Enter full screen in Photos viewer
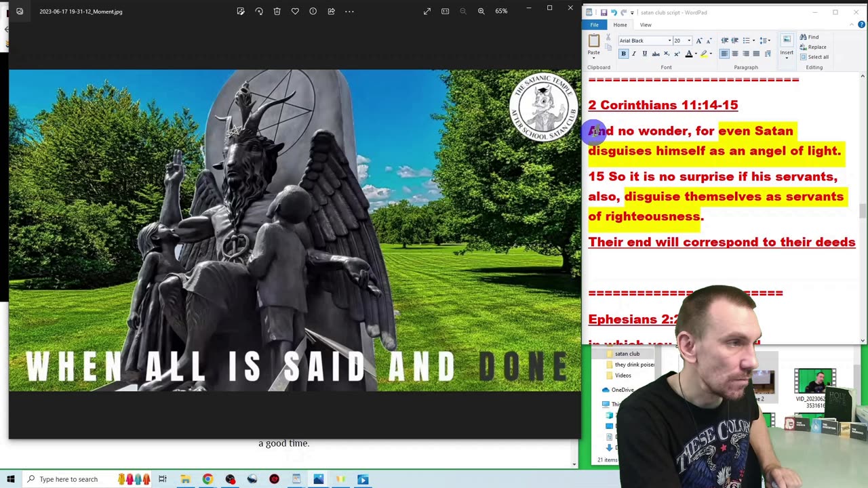868x488 pixels. (x=427, y=12)
